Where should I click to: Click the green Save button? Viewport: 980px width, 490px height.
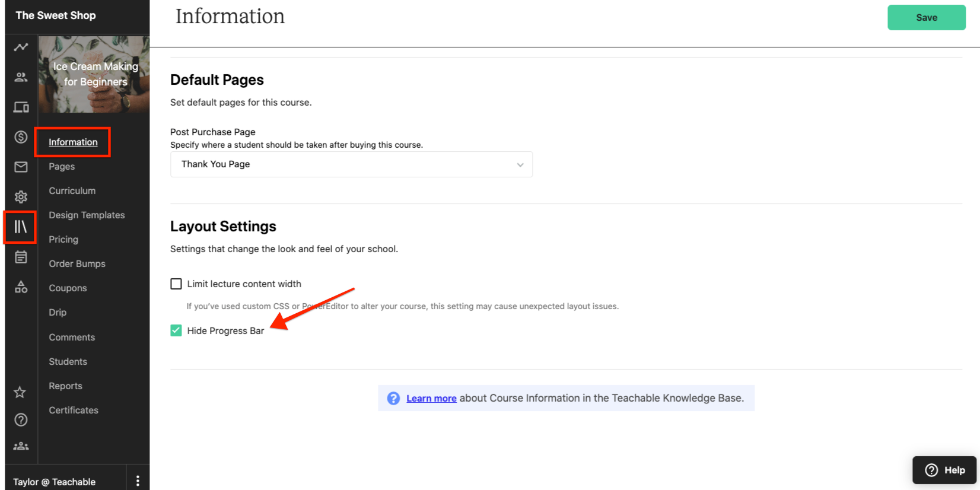[x=927, y=18]
